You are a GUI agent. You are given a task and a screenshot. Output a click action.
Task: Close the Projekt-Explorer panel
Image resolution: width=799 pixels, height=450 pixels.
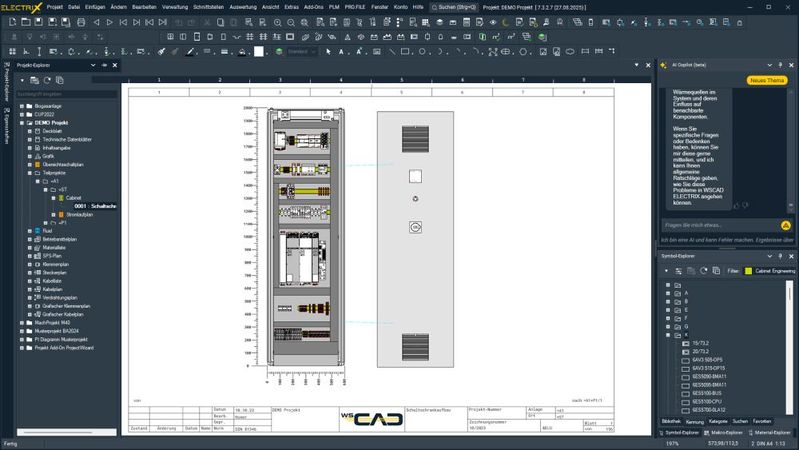115,65
